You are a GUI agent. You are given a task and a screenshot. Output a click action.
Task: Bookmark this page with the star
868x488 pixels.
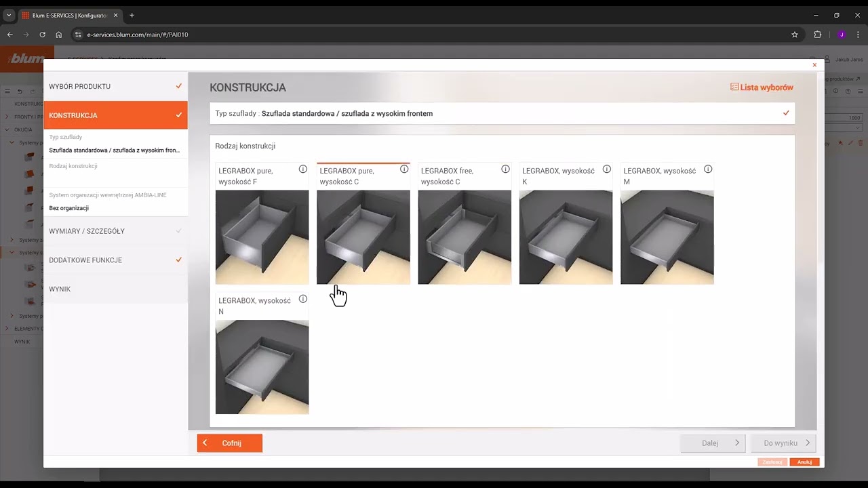(795, 35)
